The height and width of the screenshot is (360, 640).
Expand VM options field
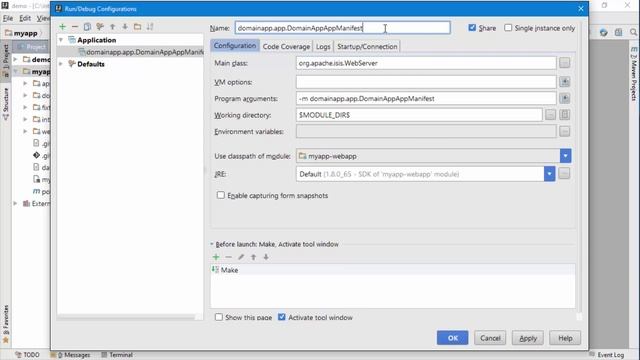(564, 82)
